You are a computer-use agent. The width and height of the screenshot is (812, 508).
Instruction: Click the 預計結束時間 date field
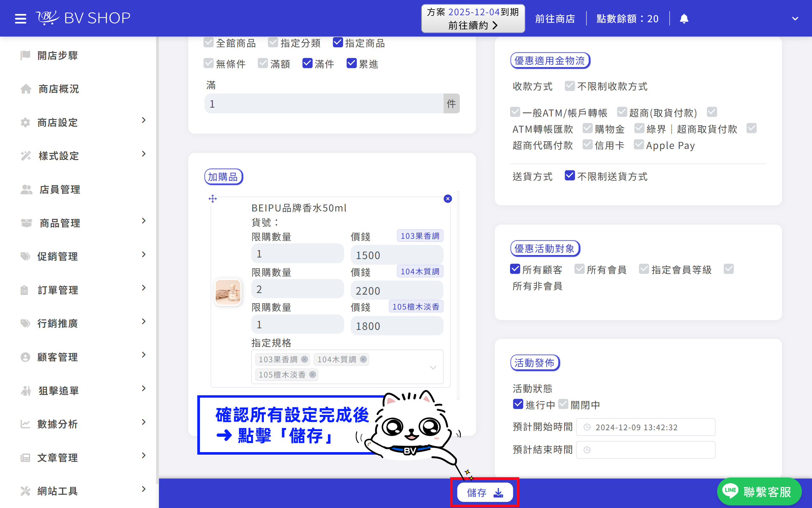coord(645,450)
